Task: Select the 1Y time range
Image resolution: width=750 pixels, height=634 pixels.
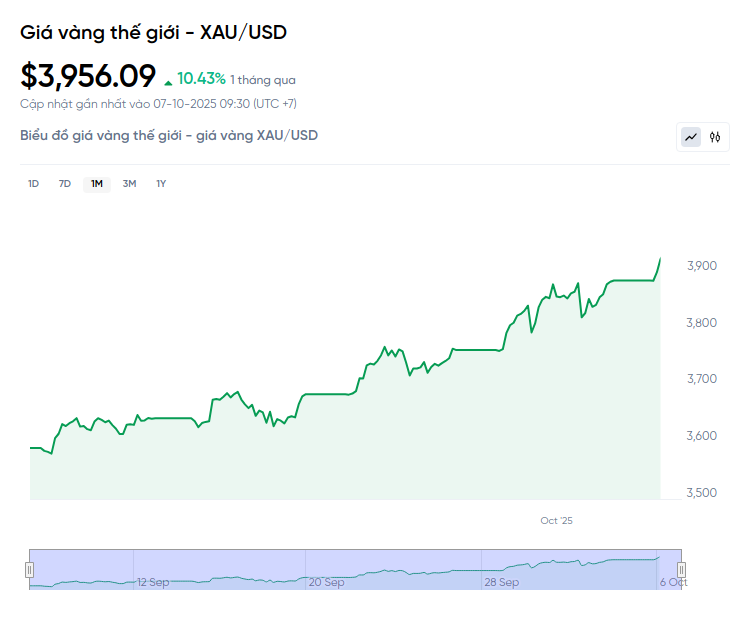Action: pos(161,184)
